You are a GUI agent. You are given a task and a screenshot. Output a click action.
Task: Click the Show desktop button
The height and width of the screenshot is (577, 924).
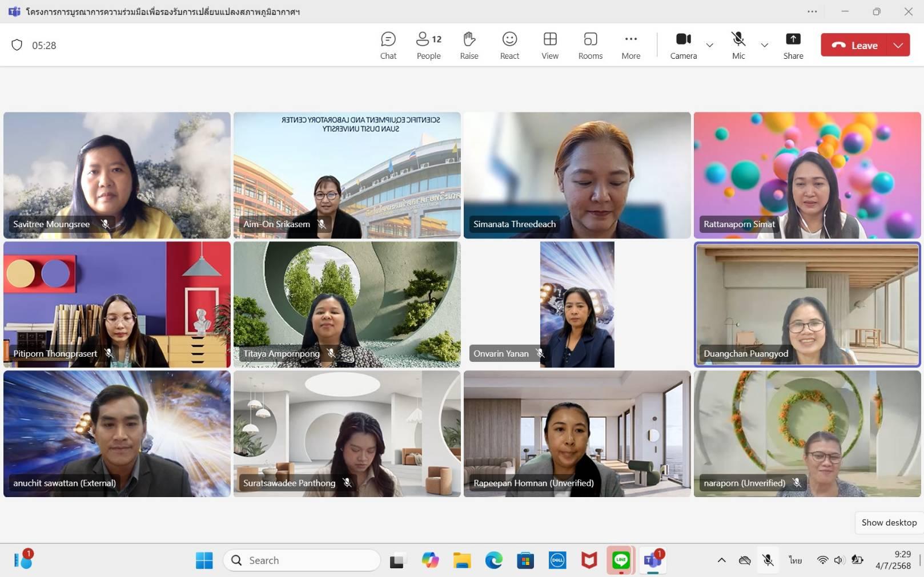(x=889, y=522)
